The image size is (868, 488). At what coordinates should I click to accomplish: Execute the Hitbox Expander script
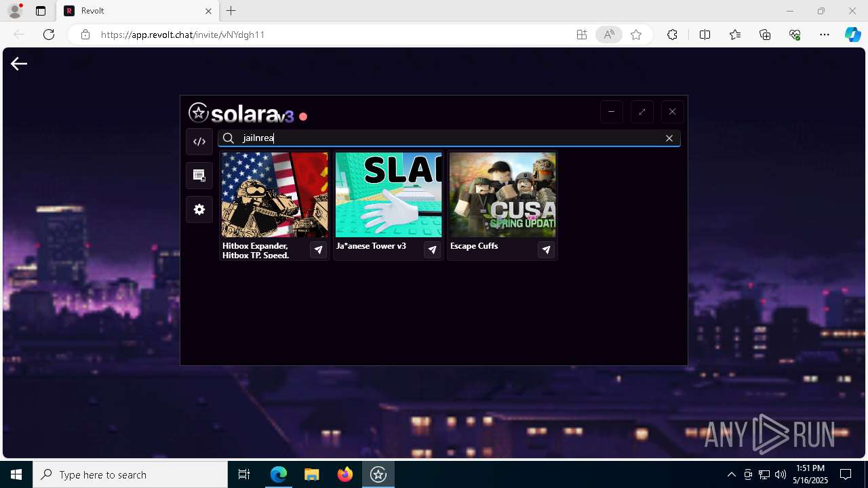click(318, 250)
